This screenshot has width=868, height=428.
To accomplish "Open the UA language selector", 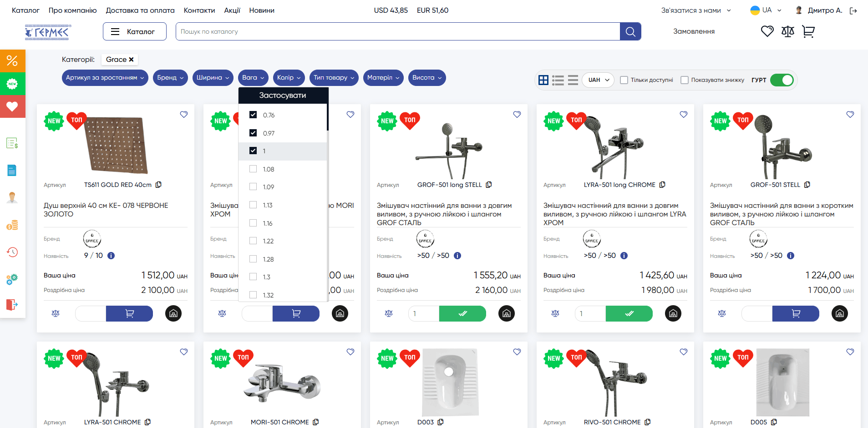I will coord(766,10).
